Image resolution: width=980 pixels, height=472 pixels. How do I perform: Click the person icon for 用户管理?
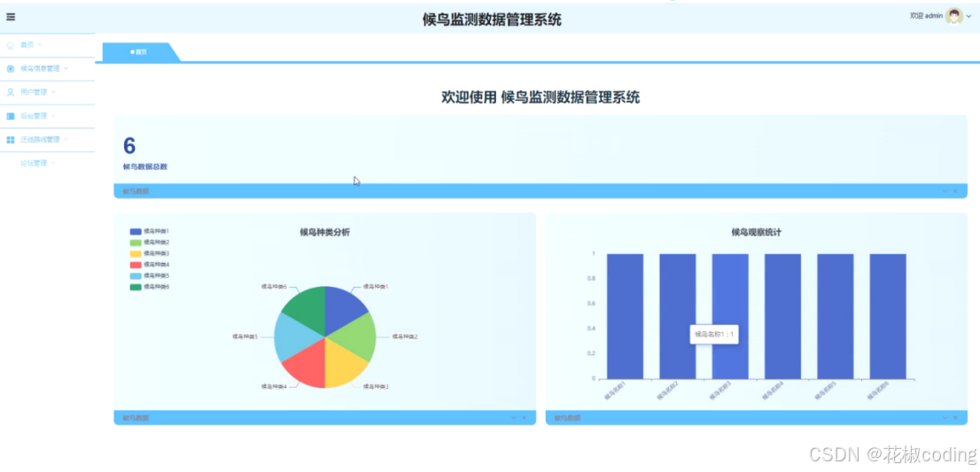(11, 92)
